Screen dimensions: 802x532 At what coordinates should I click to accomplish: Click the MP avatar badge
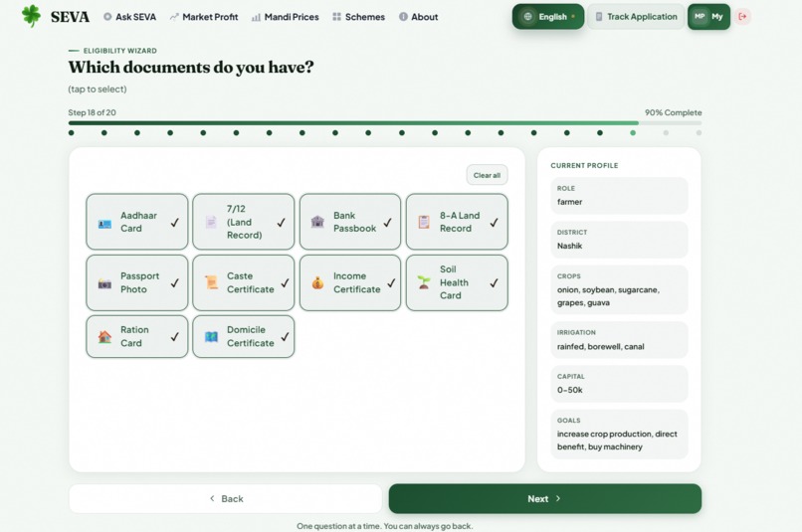[x=700, y=16]
